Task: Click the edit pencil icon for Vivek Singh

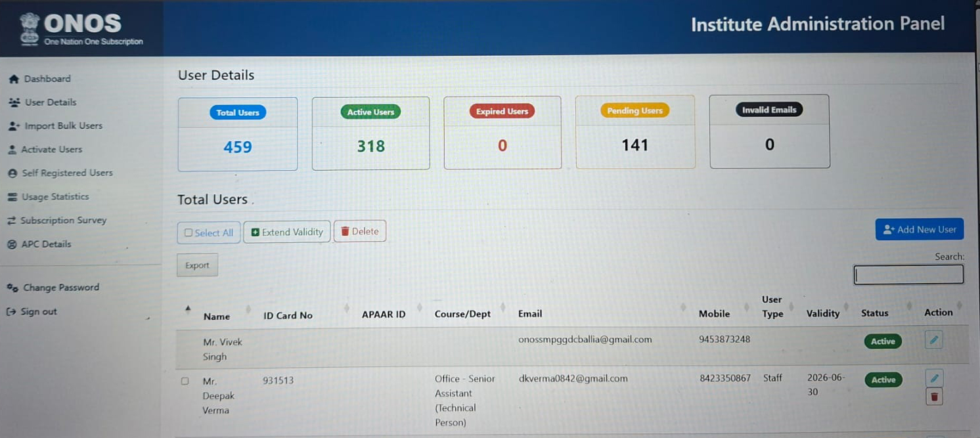Action: [933, 339]
